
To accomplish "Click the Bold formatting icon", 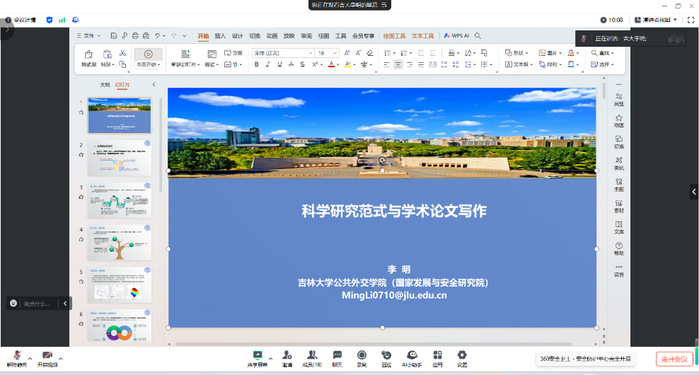I will click(256, 65).
